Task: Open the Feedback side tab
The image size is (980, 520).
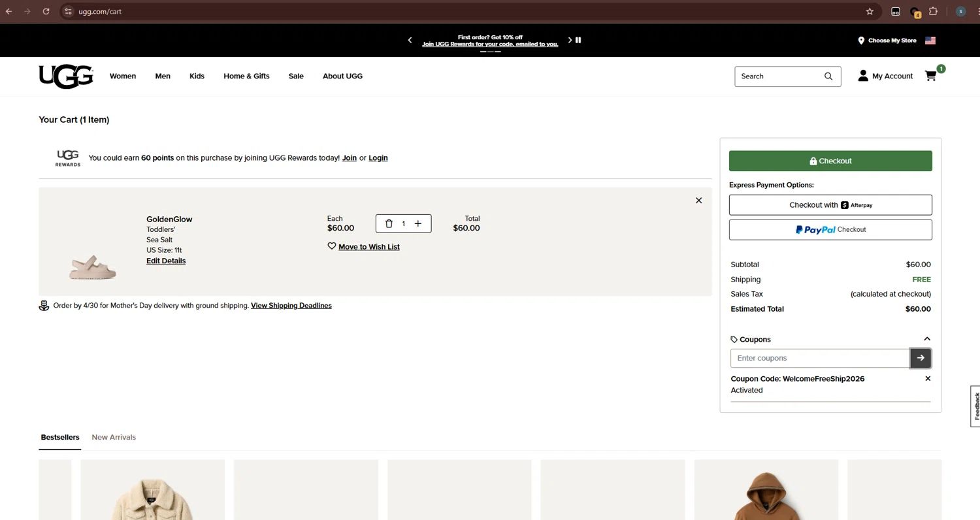Action: pyautogui.click(x=975, y=406)
